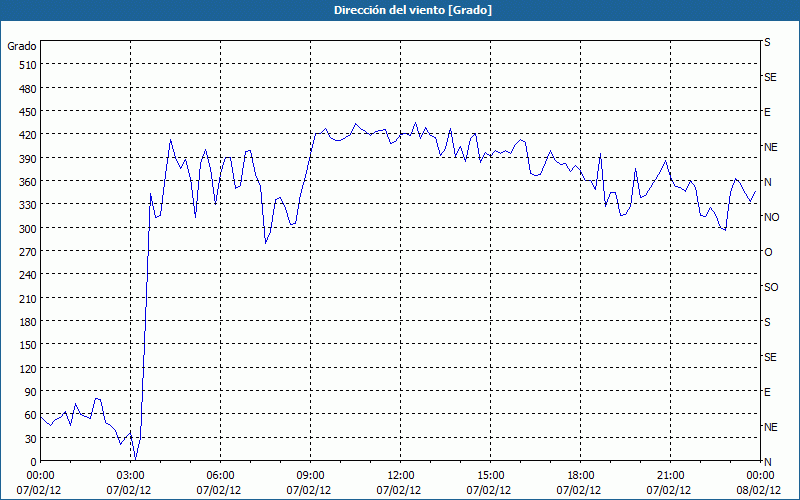Select the 30 y-axis tick label
The width and height of the screenshot is (800, 500).
click(31, 439)
